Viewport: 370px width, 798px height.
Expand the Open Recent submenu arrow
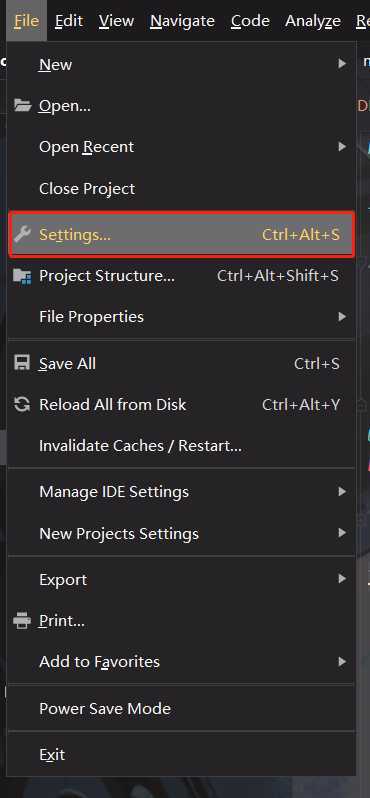point(342,147)
